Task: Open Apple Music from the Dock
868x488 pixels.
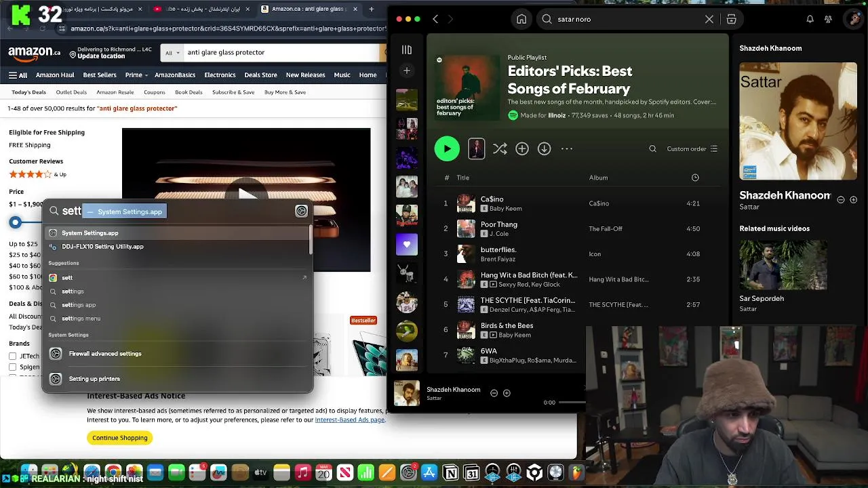Action: point(303,472)
